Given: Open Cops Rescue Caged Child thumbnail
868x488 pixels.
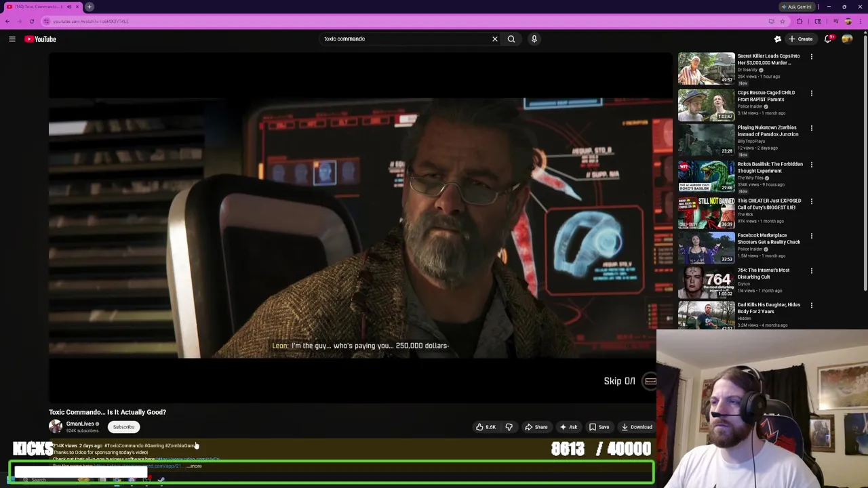Looking at the screenshot, I should [x=706, y=104].
